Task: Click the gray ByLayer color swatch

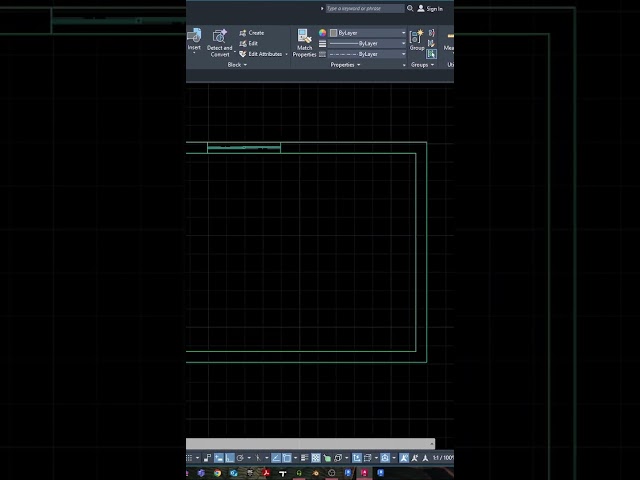Action: point(333,33)
